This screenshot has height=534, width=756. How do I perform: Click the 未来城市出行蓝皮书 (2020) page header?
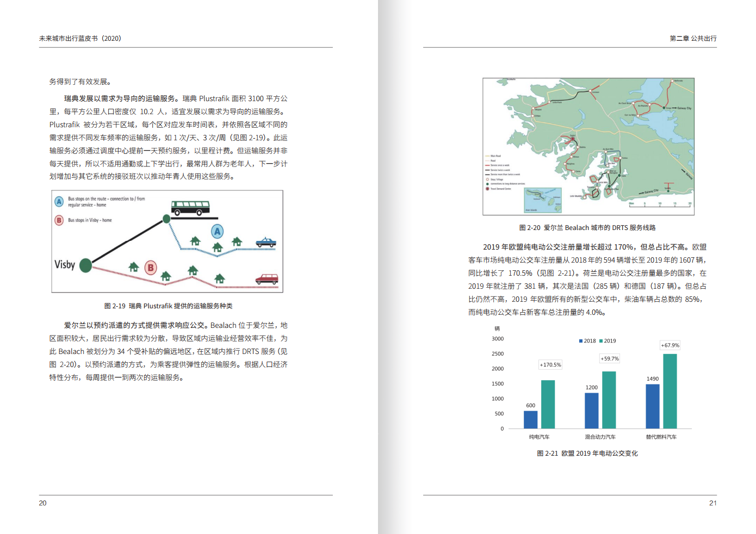(80, 39)
